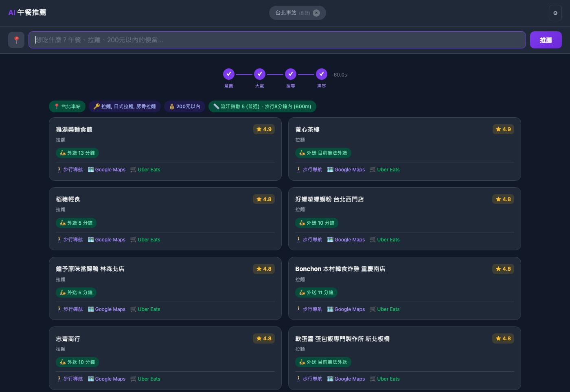Click 4.8 rating badge on 稻穗輕食

[264, 199]
